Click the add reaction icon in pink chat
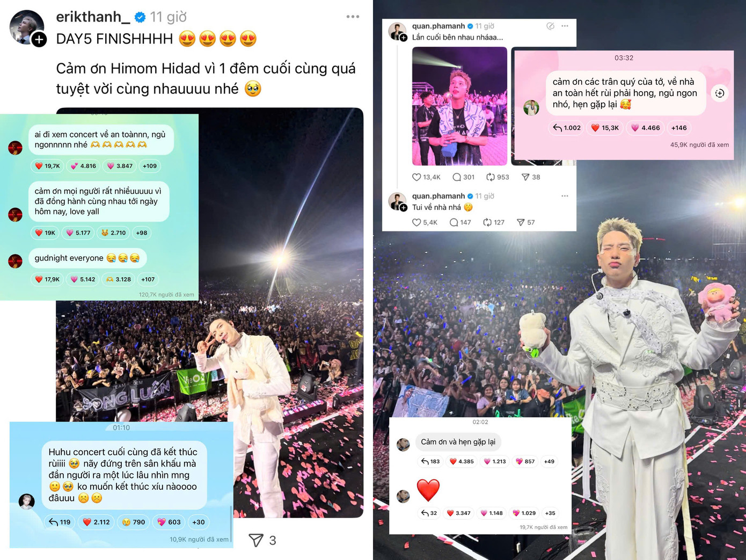The width and height of the screenshot is (746, 560). pyautogui.click(x=720, y=93)
